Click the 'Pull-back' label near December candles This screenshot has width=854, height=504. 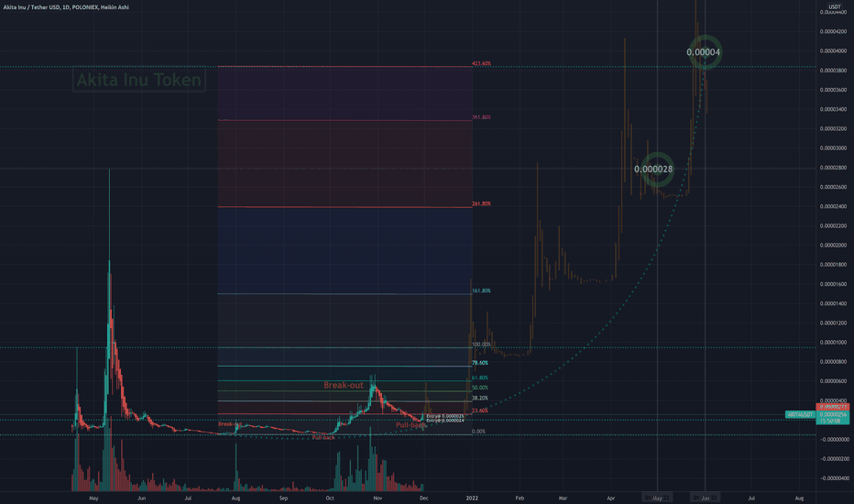click(411, 425)
